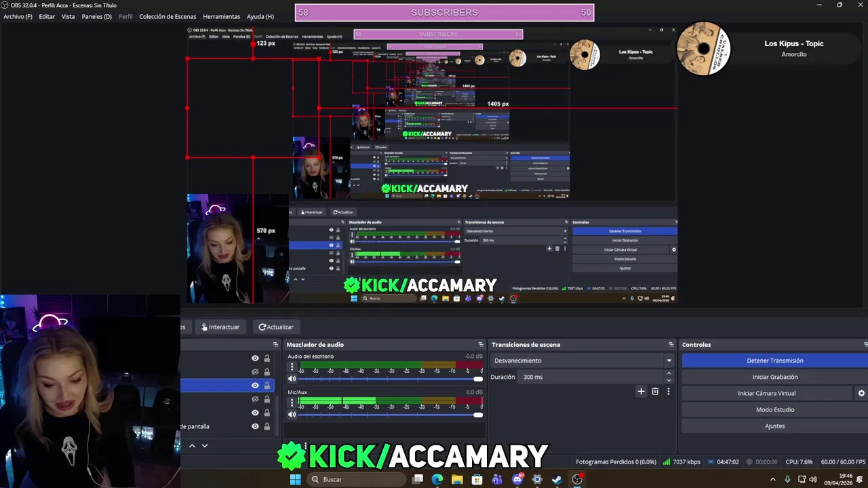Show hidden system tray icons chevron

tap(772, 479)
